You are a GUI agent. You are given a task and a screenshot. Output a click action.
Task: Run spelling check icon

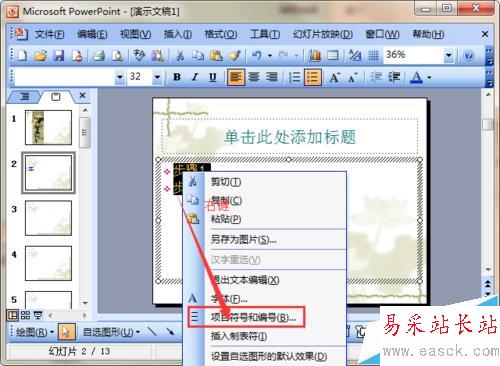(139, 55)
